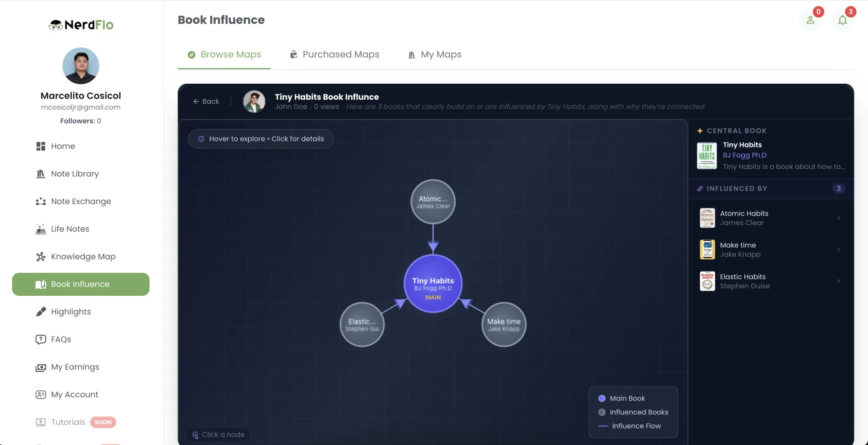Click the Purchased Maps bag icon
The width and height of the screenshot is (868, 445).
pos(294,54)
